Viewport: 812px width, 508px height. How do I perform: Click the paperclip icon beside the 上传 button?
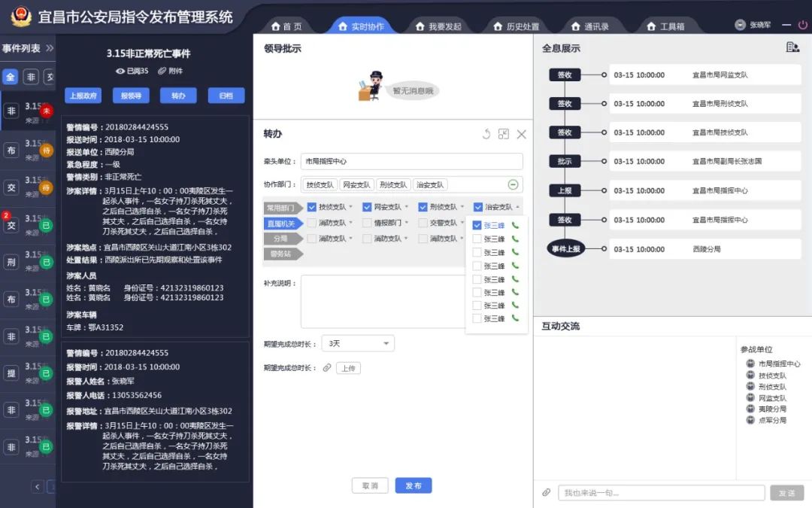click(x=329, y=368)
